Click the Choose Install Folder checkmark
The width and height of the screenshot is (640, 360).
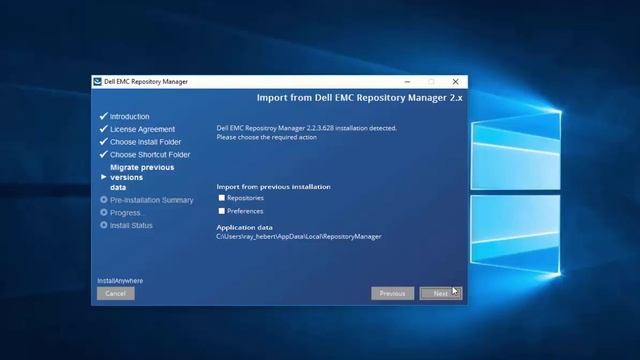click(x=104, y=142)
